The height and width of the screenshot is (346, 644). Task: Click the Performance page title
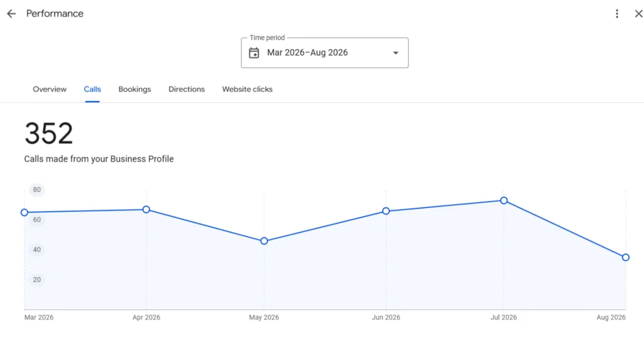point(55,14)
